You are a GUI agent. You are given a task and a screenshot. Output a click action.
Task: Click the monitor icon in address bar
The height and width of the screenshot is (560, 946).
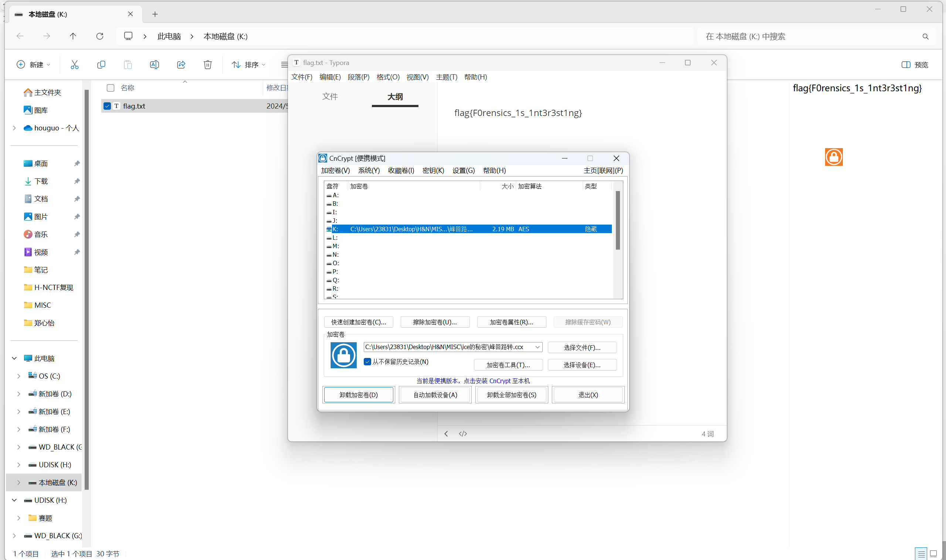point(128,36)
